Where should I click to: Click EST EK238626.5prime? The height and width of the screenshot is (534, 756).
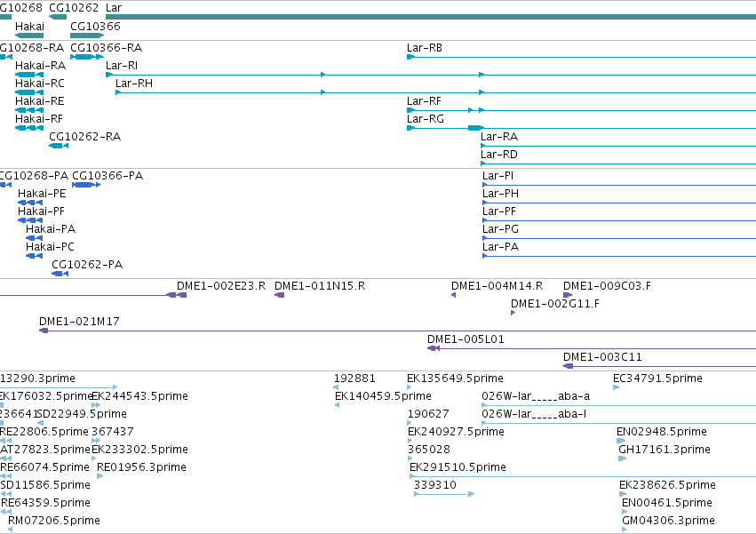point(667,485)
